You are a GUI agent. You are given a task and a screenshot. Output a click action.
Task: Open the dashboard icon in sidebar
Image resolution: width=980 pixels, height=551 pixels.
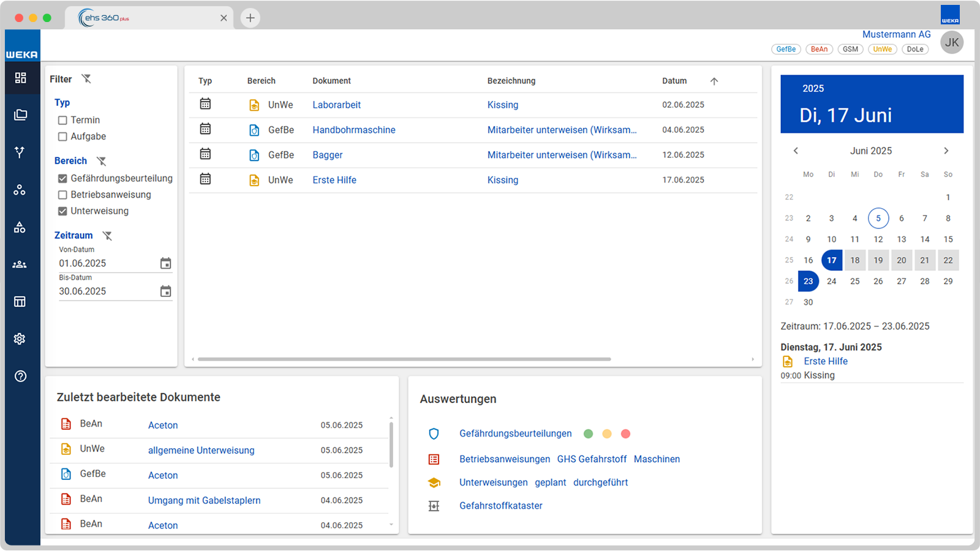click(x=20, y=78)
